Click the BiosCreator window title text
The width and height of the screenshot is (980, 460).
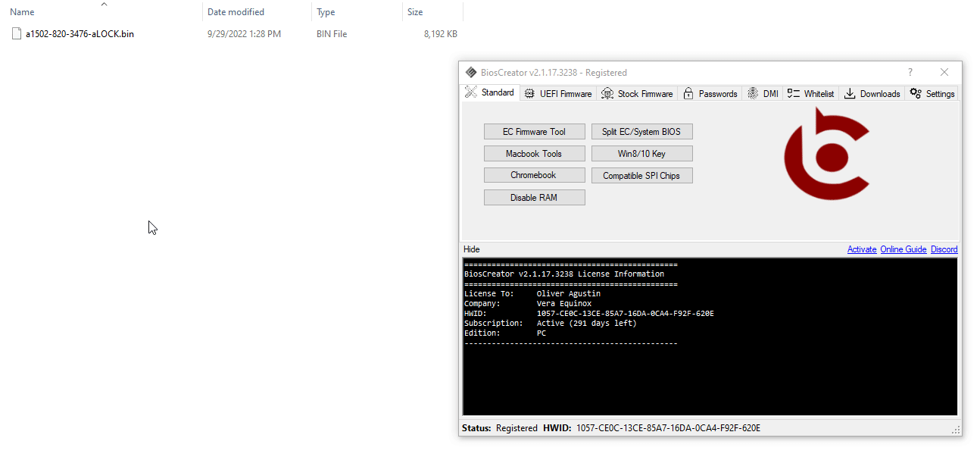coord(554,73)
